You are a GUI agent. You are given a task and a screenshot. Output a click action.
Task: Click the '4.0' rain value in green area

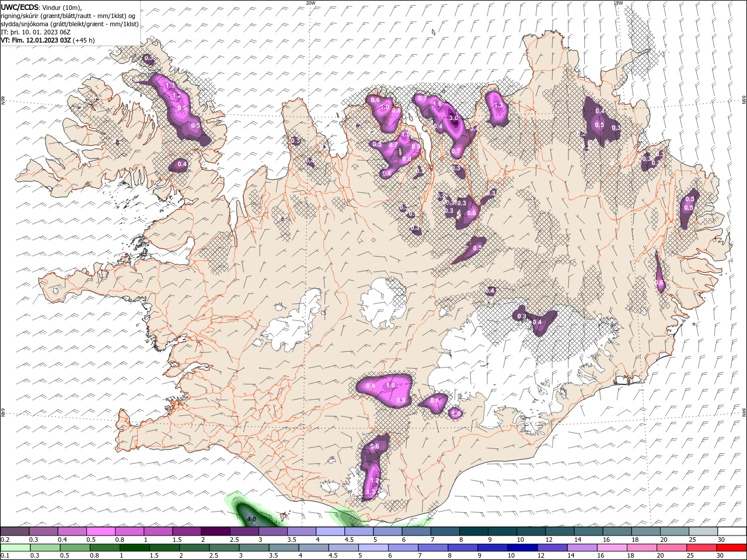click(x=252, y=519)
